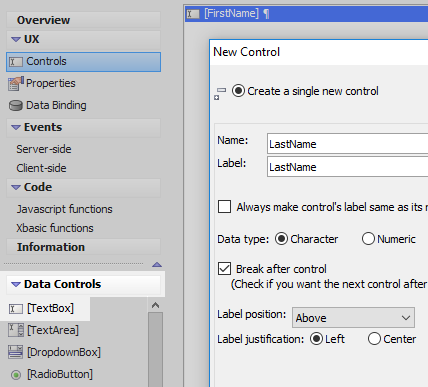Select the [DropdownBox] control icon
The width and height of the screenshot is (428, 387).
coord(16,352)
